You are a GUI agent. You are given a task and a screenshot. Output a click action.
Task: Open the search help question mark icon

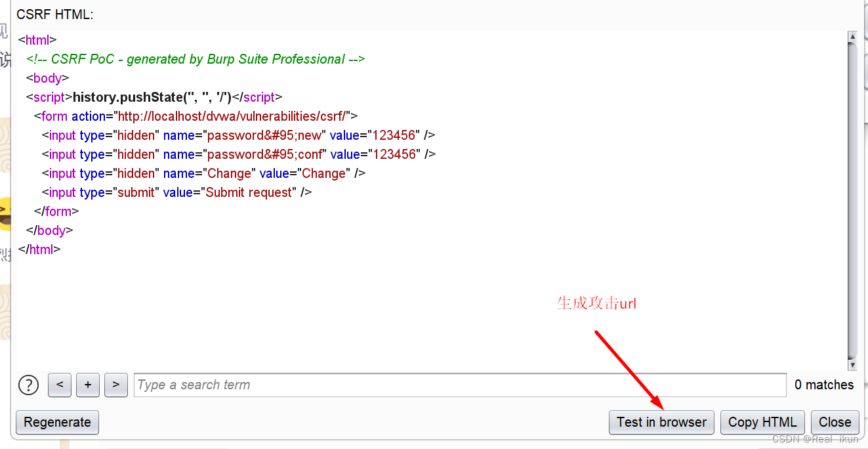(x=28, y=385)
